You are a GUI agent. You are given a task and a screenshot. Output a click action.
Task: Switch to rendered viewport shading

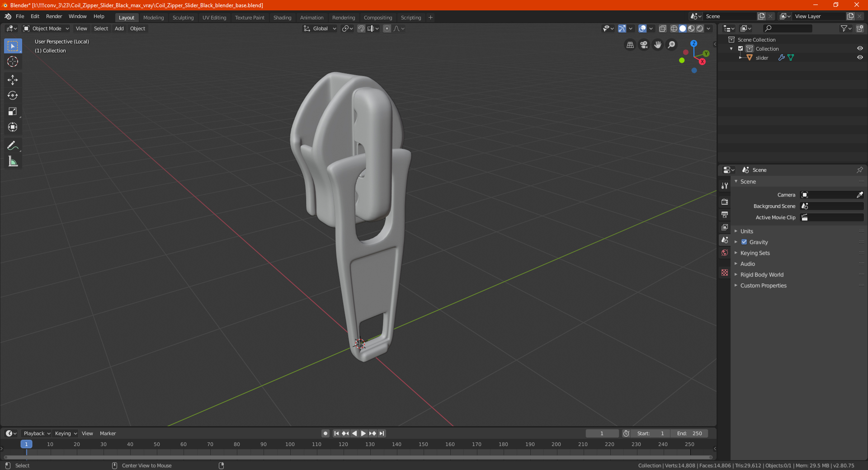[x=700, y=28]
